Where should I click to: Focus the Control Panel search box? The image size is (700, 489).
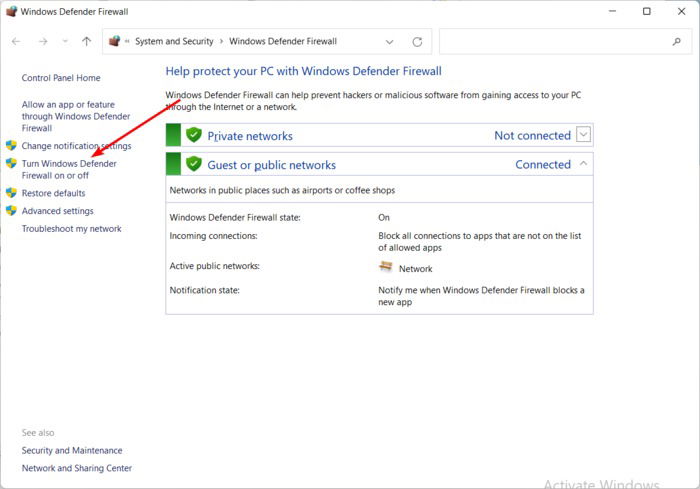point(565,42)
